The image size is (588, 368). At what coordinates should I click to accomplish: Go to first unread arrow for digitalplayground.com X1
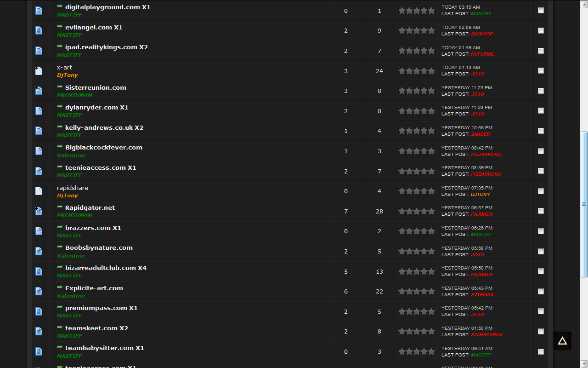(60, 6)
